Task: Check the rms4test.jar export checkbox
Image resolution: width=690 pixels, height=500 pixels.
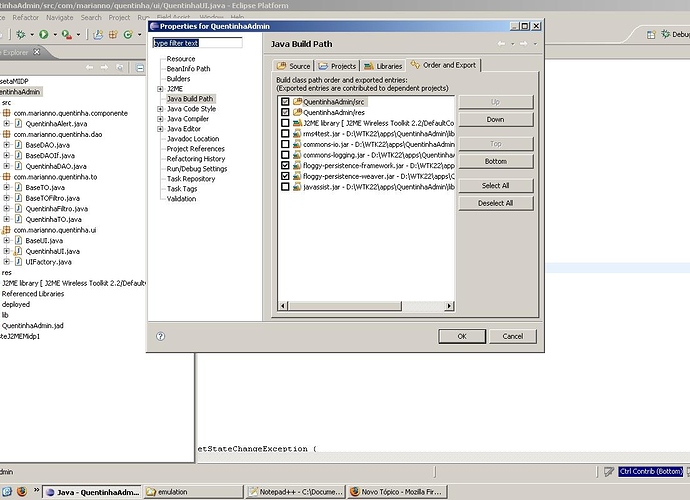Action: (285, 133)
